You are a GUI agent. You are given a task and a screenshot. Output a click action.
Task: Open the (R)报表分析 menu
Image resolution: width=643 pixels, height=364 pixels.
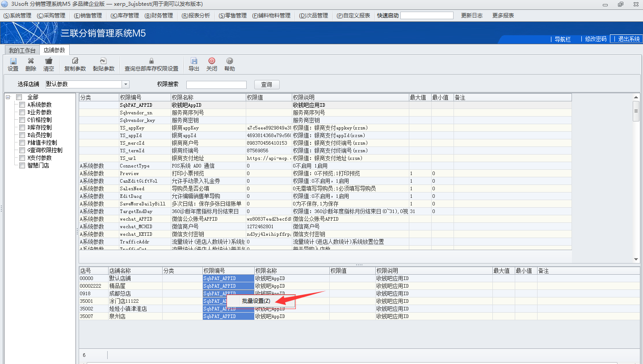196,15
